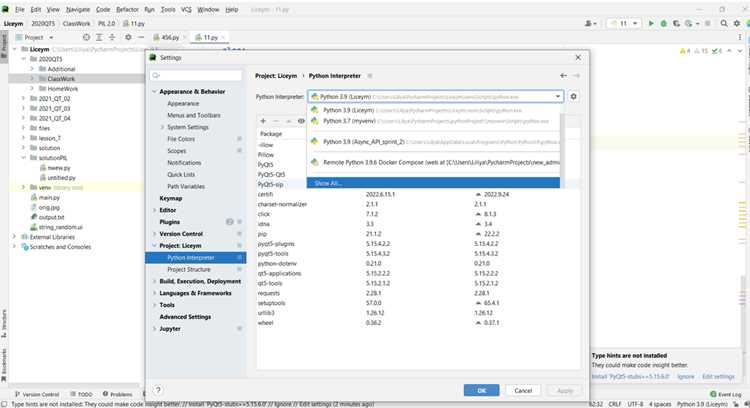Open the Navigate menu

[x=77, y=10]
